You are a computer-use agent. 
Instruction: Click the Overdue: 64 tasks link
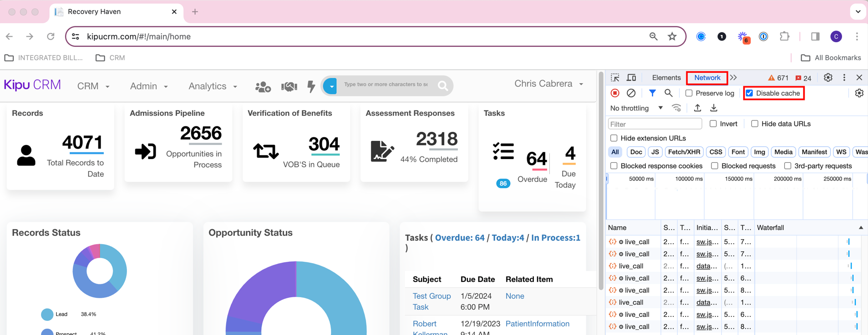pos(459,238)
